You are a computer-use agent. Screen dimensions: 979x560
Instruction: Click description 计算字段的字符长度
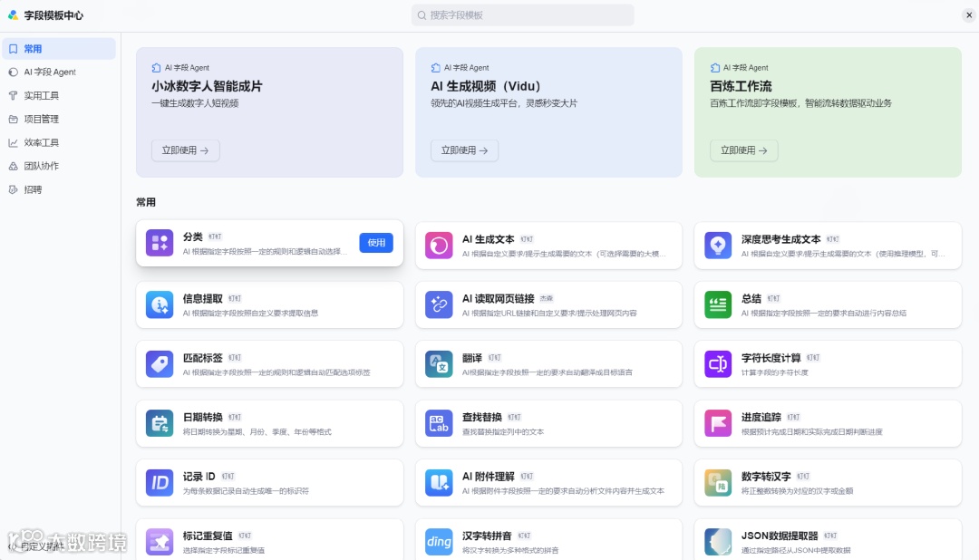[x=775, y=372]
